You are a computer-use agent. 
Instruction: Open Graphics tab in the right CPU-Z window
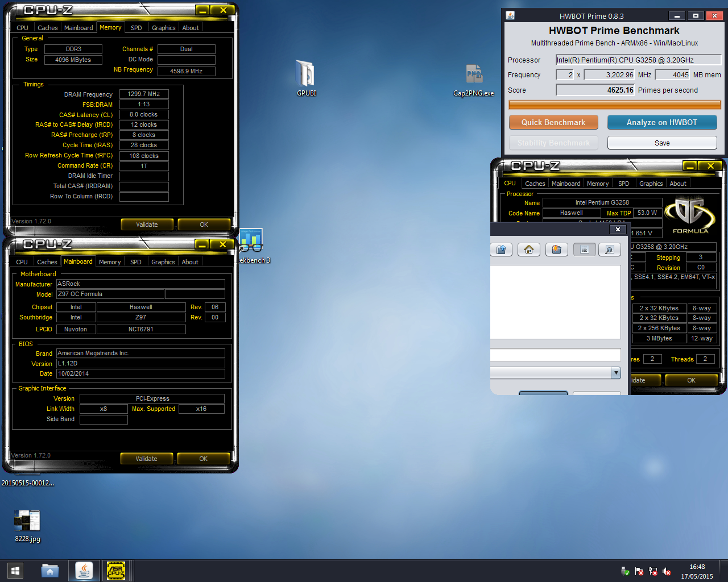(651, 184)
